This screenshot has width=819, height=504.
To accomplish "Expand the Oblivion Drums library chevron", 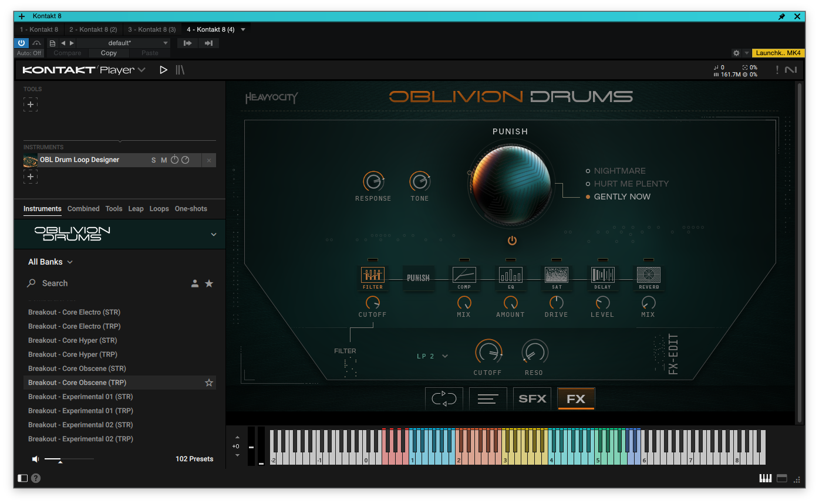I will click(x=214, y=234).
